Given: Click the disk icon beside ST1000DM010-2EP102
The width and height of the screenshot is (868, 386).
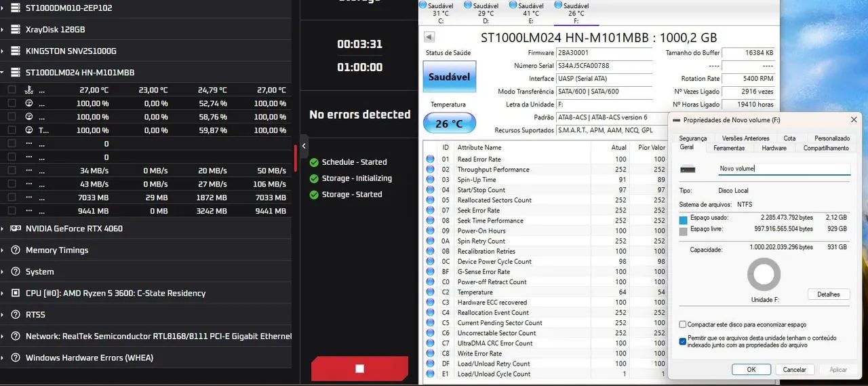Looking at the screenshot, I should coord(15,8).
